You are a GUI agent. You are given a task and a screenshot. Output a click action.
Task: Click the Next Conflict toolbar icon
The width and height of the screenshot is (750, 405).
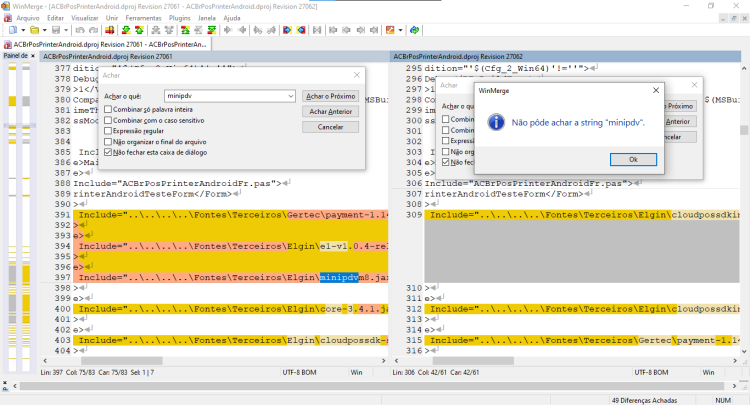coord(156,30)
